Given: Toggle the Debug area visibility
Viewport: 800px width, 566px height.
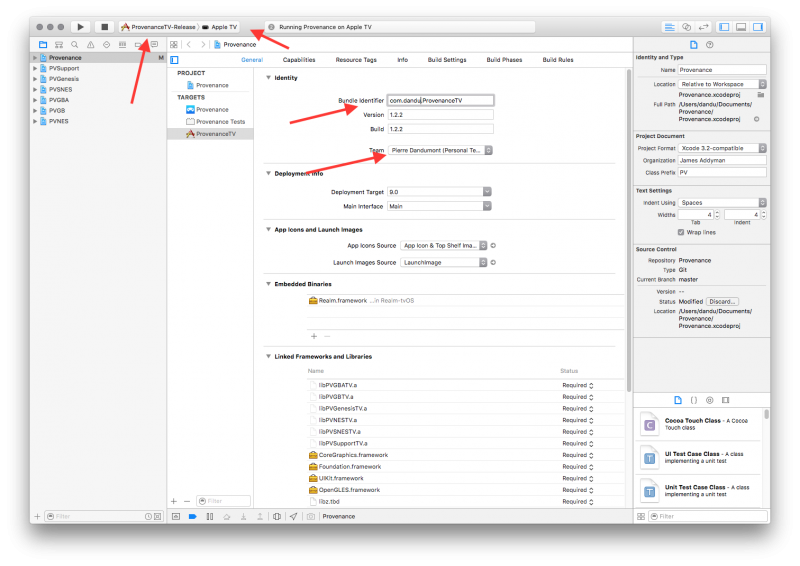Looking at the screenshot, I should pyautogui.click(x=741, y=27).
